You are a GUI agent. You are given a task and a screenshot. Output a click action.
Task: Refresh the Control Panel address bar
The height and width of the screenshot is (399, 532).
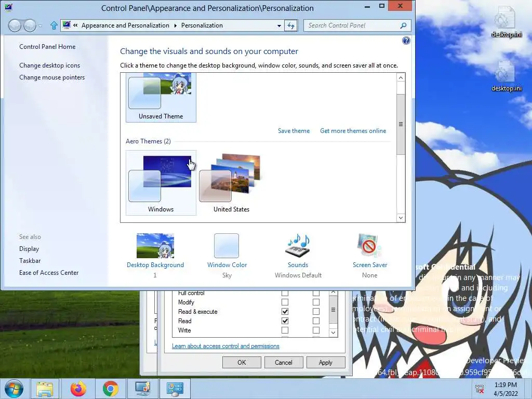coord(291,25)
